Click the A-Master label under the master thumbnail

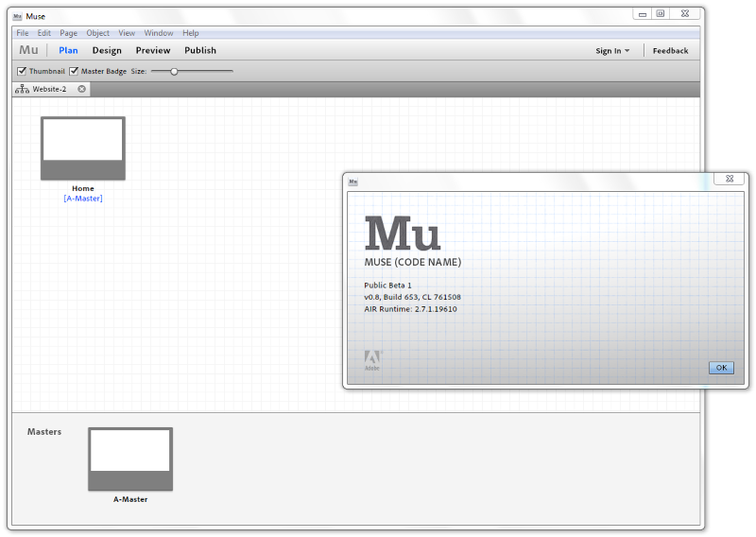click(x=130, y=499)
